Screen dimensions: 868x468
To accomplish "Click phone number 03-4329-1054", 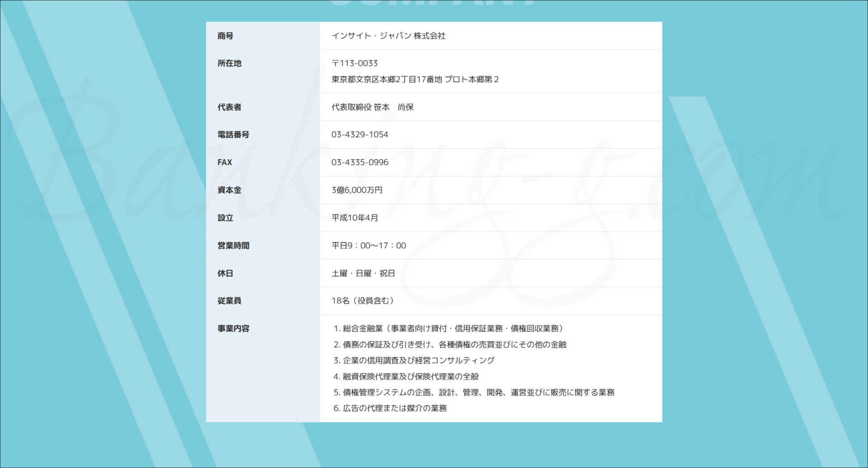I will point(360,135).
